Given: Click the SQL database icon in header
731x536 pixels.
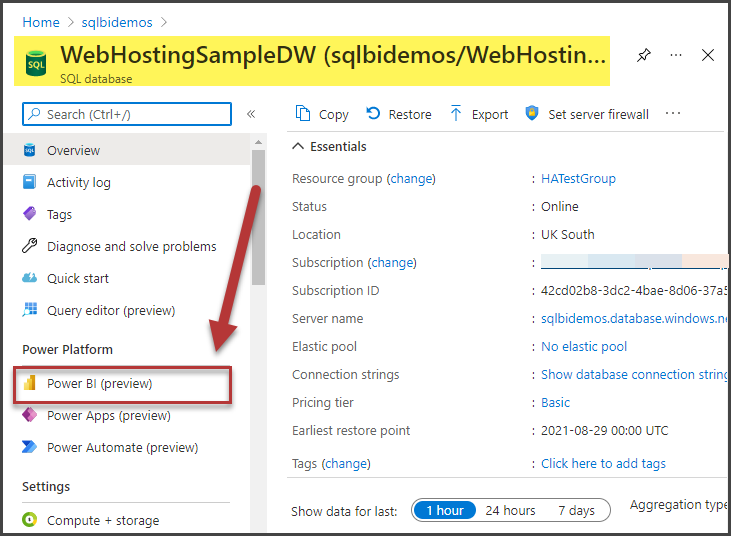Looking at the screenshot, I should coord(36,63).
